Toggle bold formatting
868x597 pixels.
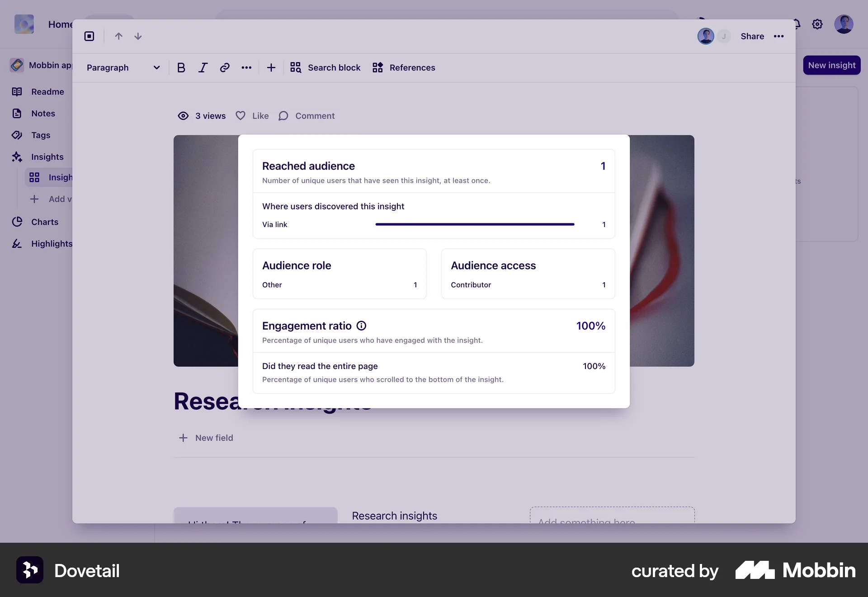pos(181,67)
